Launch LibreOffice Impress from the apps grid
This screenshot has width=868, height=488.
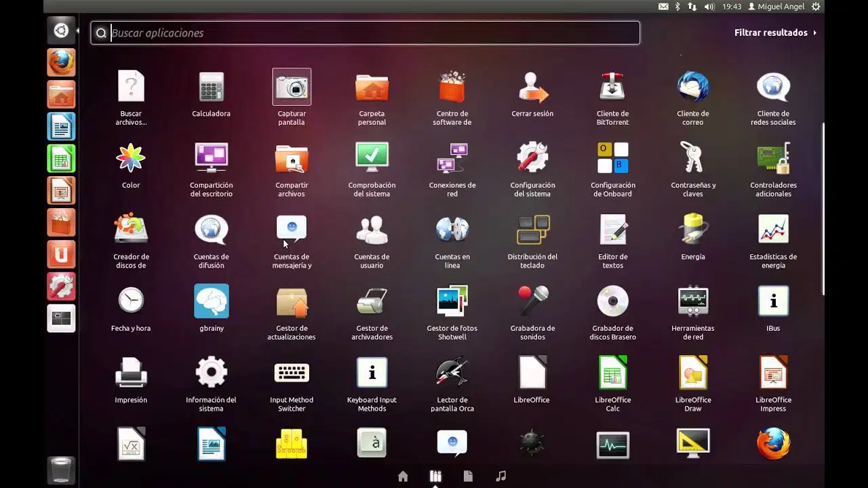(x=773, y=373)
